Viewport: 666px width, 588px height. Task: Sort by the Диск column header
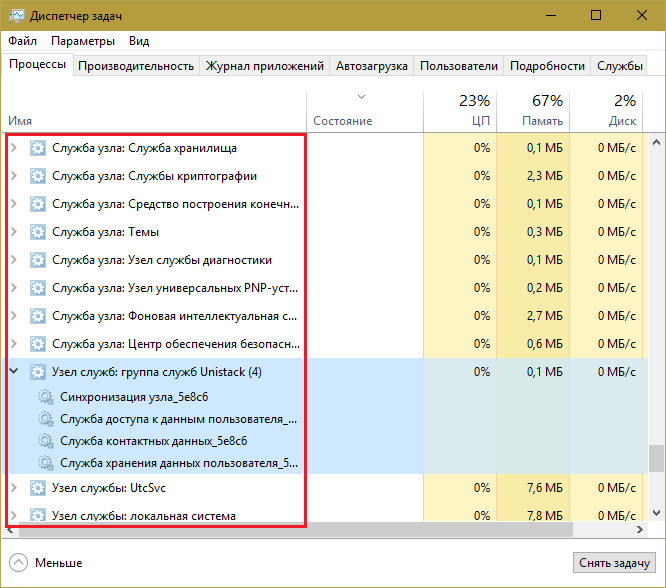click(x=606, y=111)
